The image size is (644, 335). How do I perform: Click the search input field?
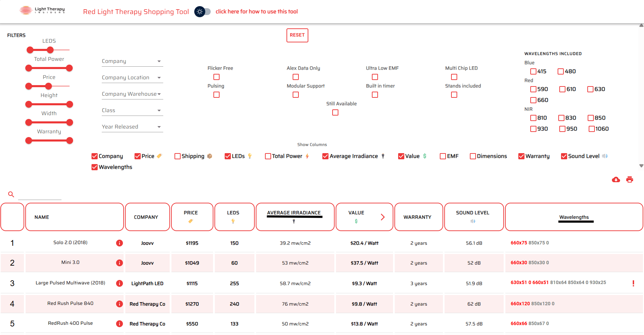[40, 195]
